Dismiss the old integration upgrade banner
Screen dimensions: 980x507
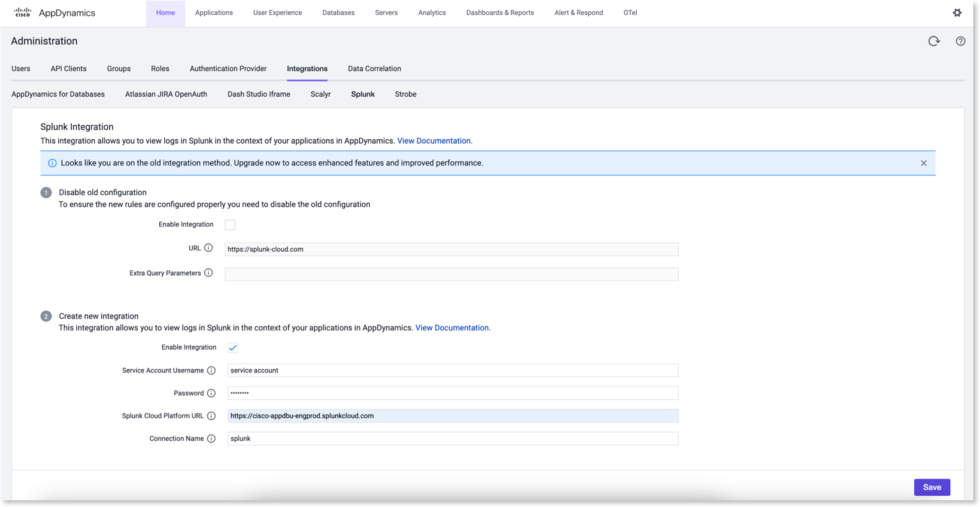[x=924, y=163]
